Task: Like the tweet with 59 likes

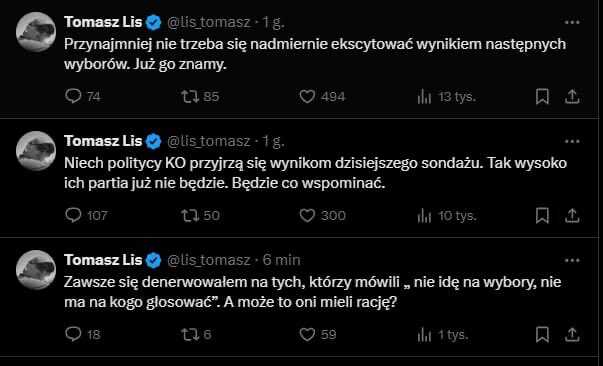Action: pos(307,335)
